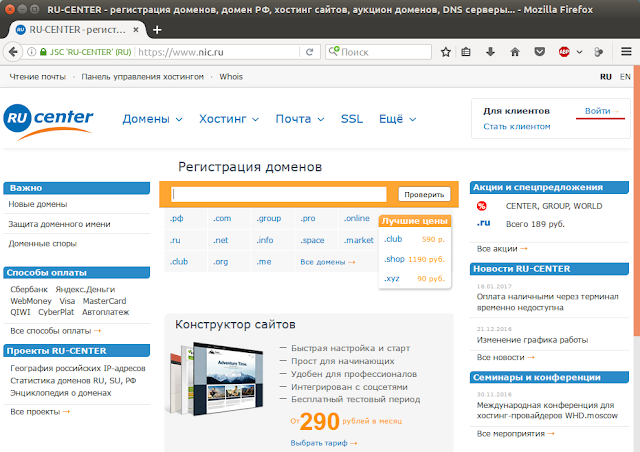
Task: Open Чтение почты link
Action: [38, 77]
